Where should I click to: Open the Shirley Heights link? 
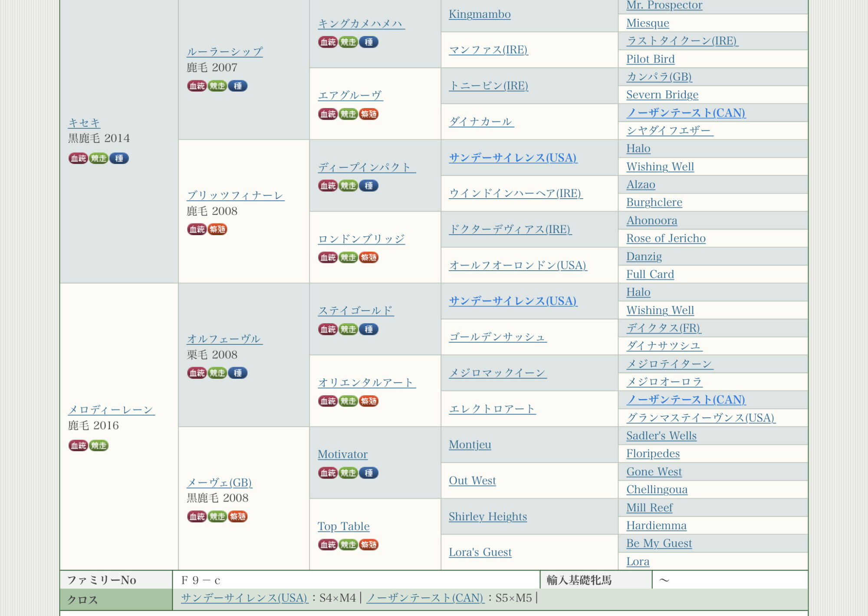coord(487,516)
